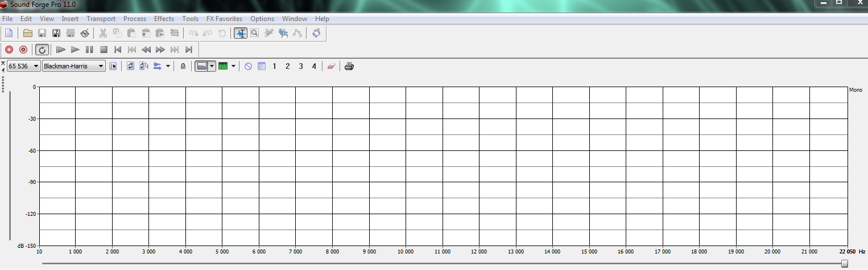This screenshot has width=868, height=270.
Task: Select snapshot 1
Action: (x=275, y=66)
